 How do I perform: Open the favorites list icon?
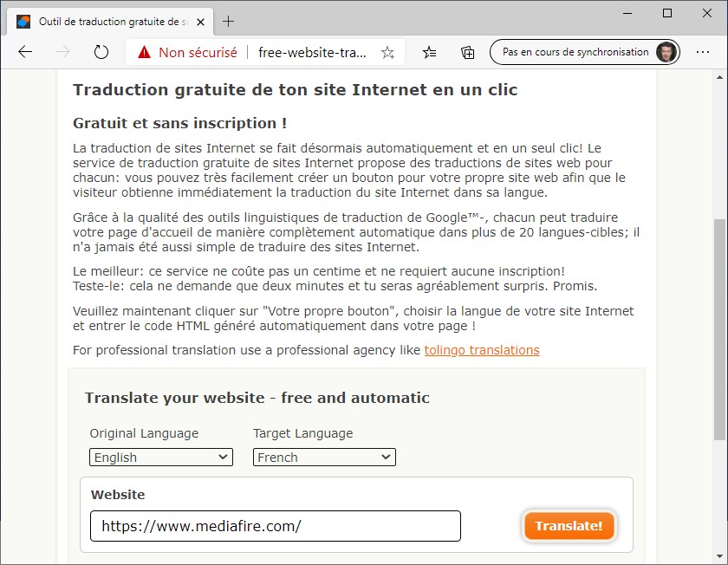tap(430, 52)
